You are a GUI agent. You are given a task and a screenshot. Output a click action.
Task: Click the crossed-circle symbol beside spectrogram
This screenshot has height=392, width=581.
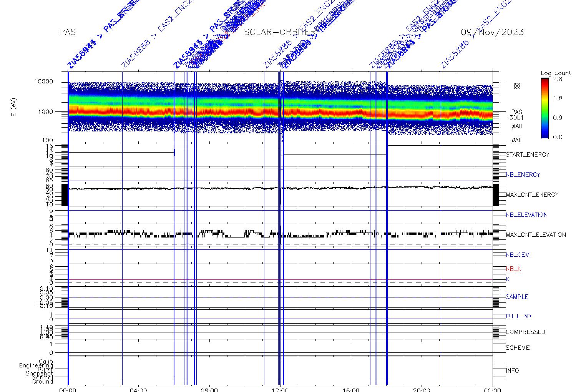517,86
